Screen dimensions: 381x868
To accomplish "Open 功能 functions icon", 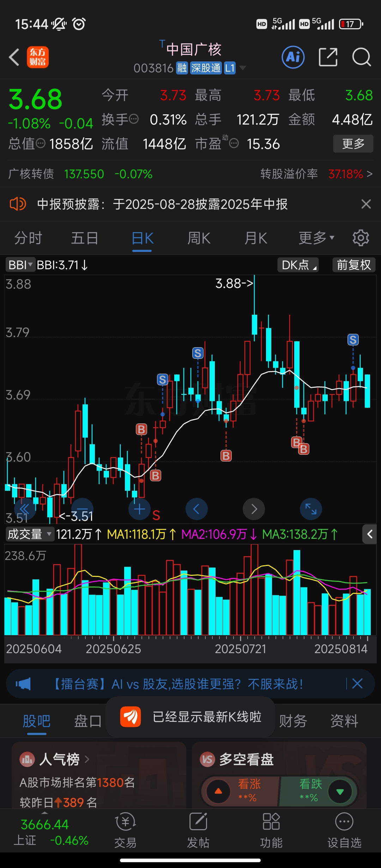I will tap(271, 831).
